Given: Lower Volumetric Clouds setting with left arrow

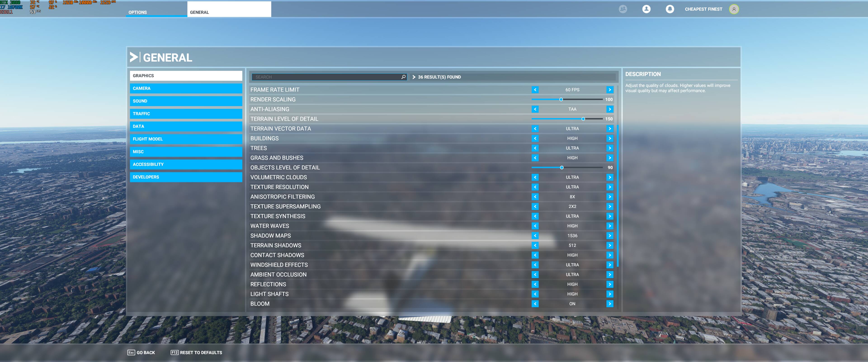Looking at the screenshot, I should pyautogui.click(x=535, y=177).
